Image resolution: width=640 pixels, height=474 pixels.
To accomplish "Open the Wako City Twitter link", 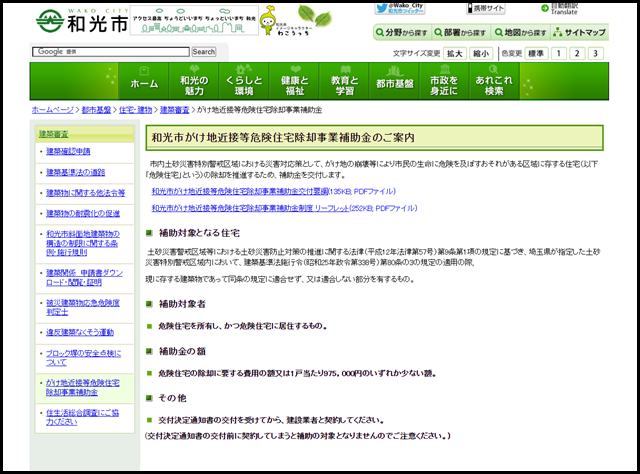I will (401, 9).
